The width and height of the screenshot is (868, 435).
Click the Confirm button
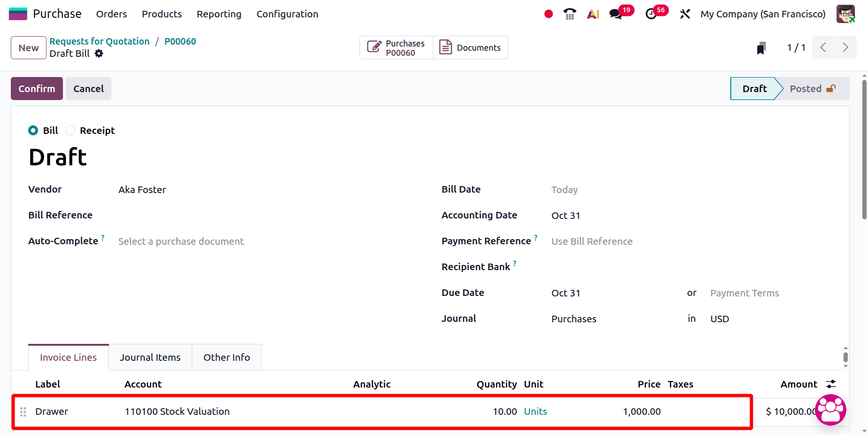36,88
